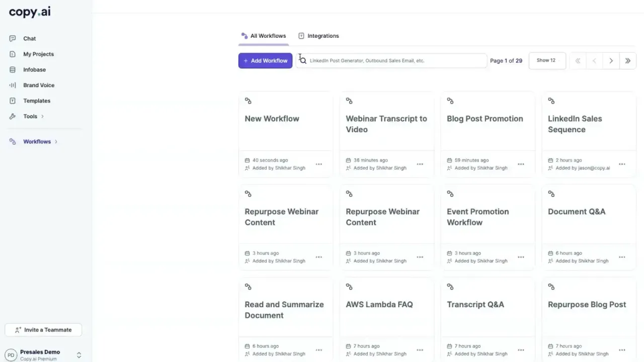This screenshot has width=644, height=362.
Task: Click the Templates sidebar icon
Action: (13, 101)
